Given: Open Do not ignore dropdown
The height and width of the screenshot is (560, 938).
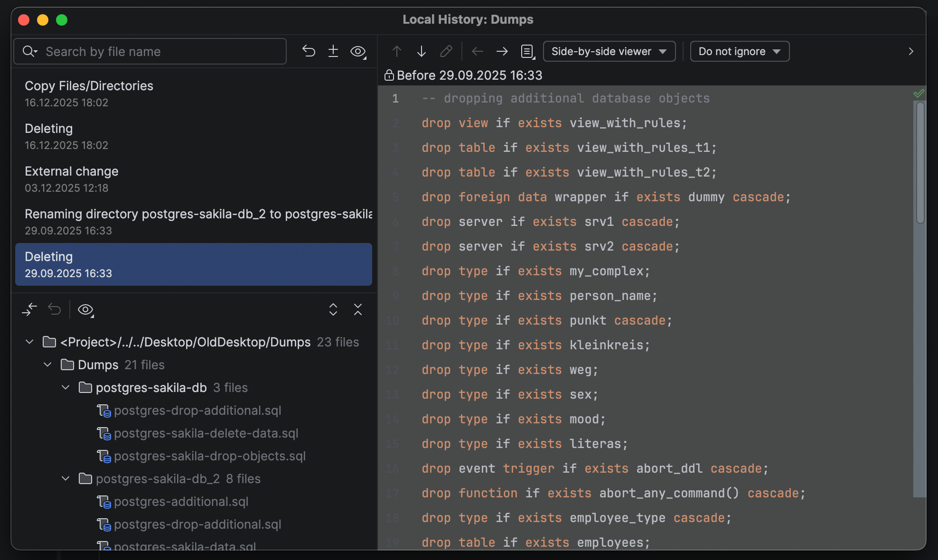Looking at the screenshot, I should click(739, 51).
